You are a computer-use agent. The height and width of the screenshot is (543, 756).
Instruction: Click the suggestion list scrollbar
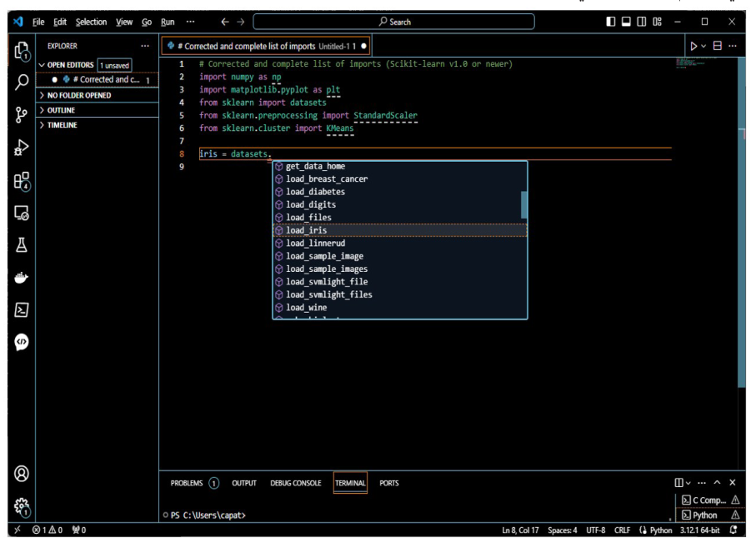tap(523, 204)
